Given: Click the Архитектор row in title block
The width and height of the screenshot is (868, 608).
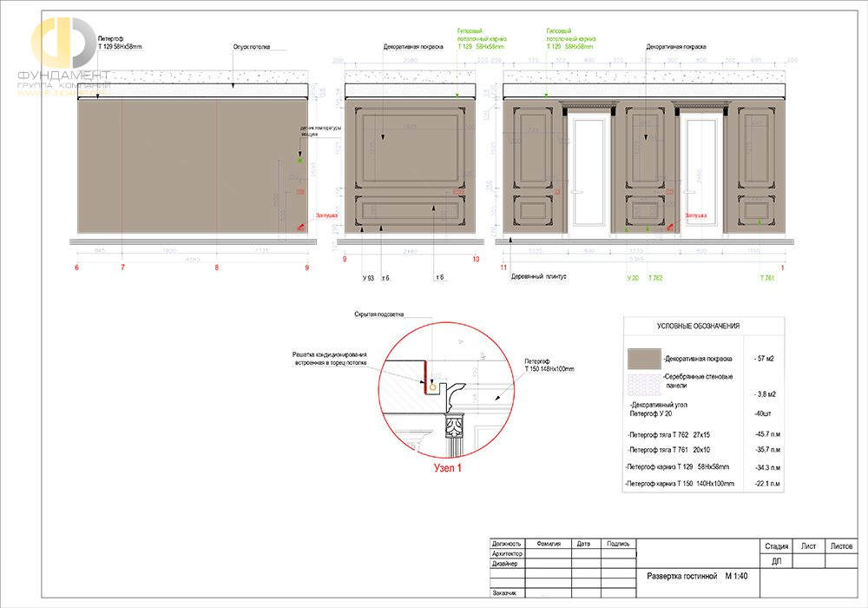Looking at the screenshot, I should tap(563, 554).
